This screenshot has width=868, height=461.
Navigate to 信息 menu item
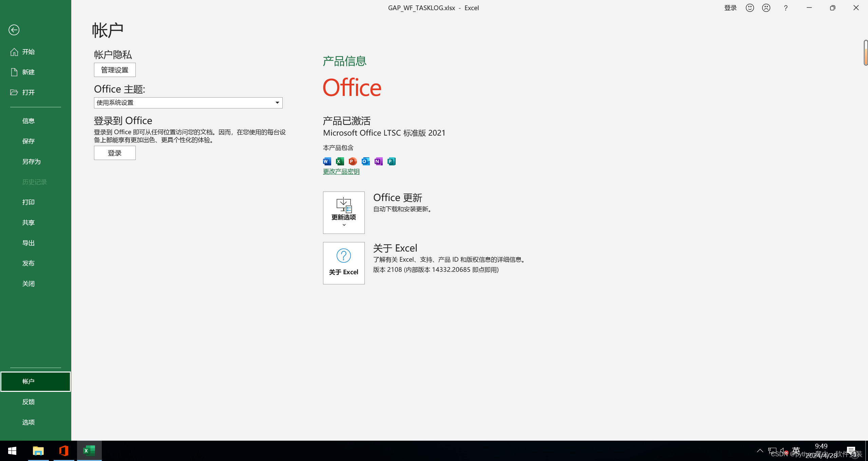(x=29, y=120)
